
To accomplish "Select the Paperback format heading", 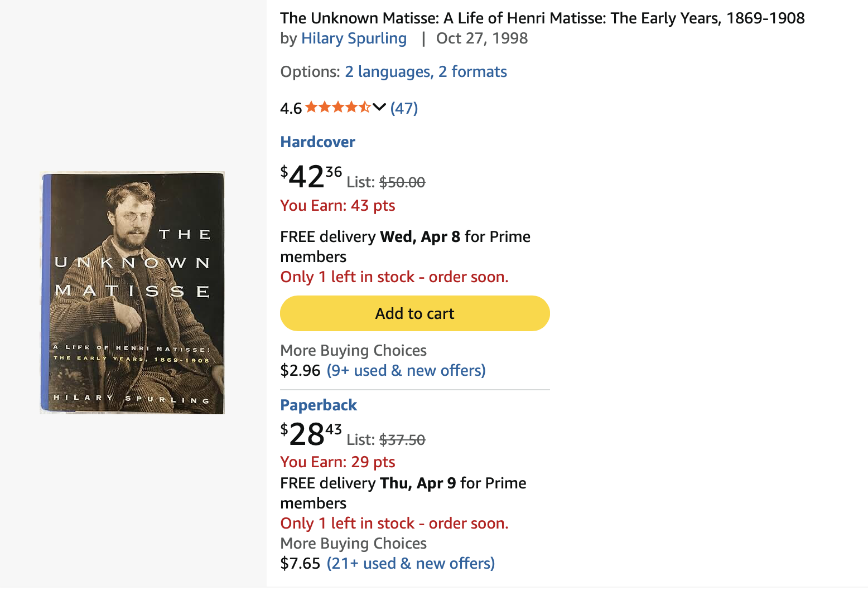I will point(319,405).
